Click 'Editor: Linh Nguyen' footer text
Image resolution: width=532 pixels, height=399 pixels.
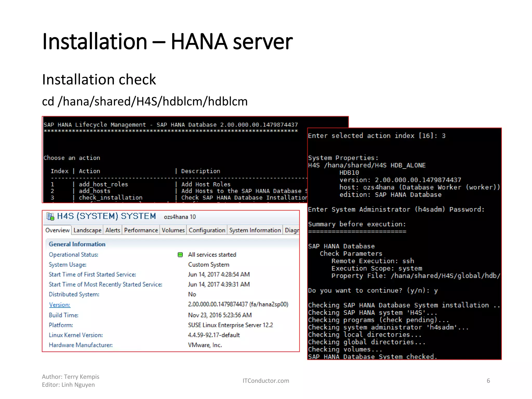point(68,385)
